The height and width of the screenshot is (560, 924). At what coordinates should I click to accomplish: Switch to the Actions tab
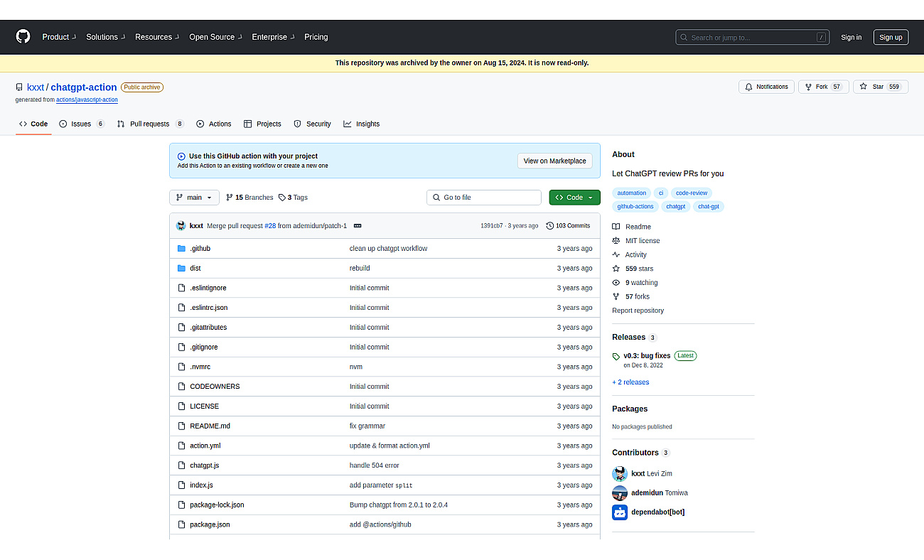(214, 124)
